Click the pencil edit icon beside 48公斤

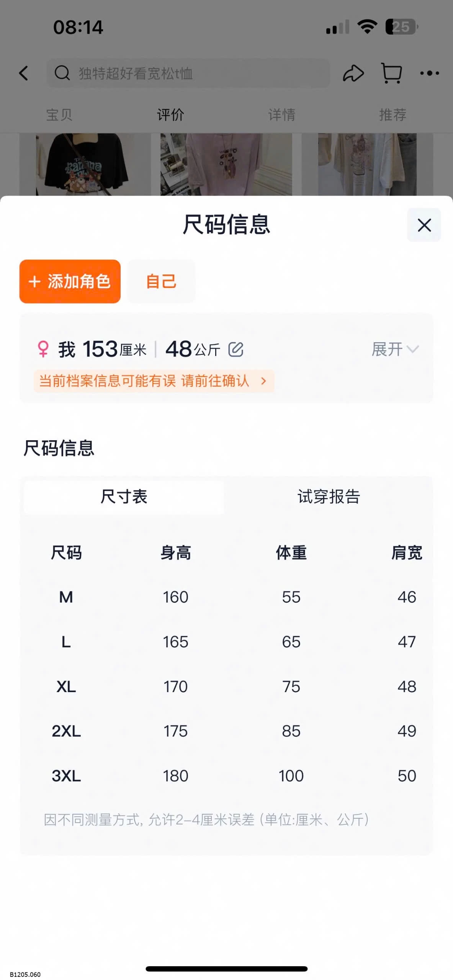point(236,349)
